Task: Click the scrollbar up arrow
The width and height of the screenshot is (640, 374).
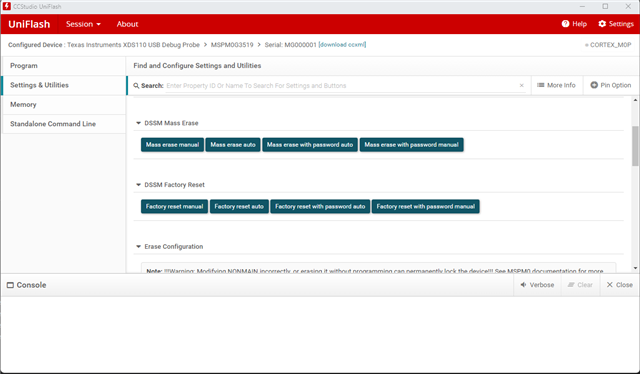Action: [635, 100]
